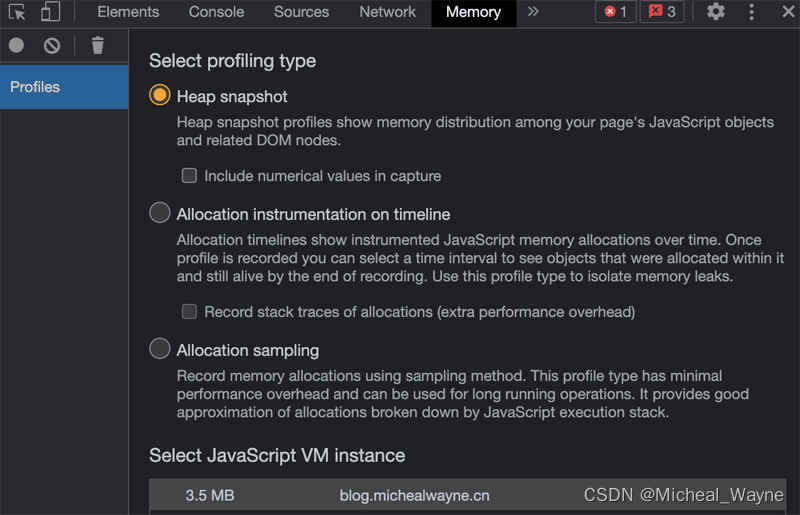
Task: Expand the more tabs chevron
Action: pos(533,12)
